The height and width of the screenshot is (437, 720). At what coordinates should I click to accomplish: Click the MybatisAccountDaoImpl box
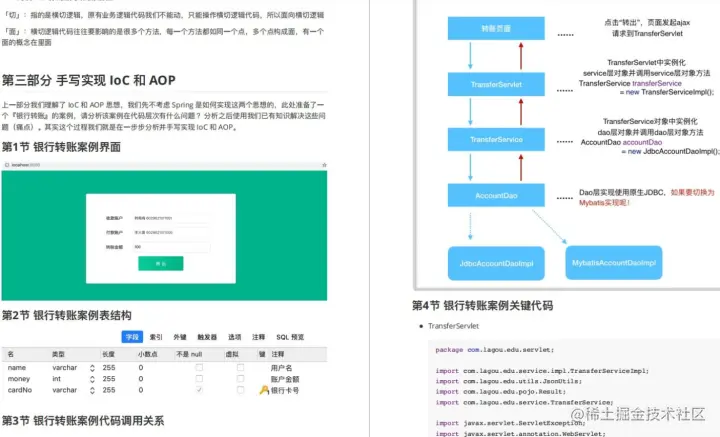[614, 263]
